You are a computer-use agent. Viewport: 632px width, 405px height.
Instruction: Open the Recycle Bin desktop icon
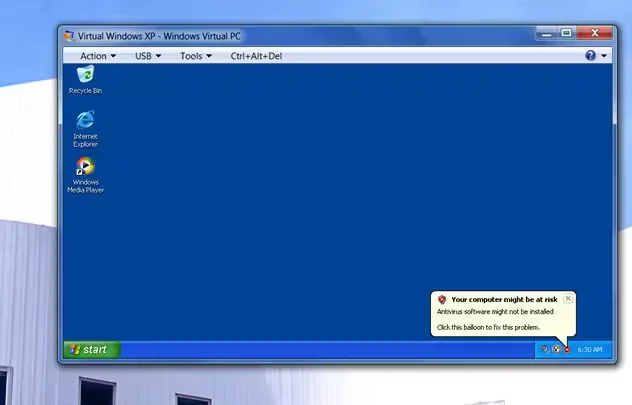coord(85,80)
